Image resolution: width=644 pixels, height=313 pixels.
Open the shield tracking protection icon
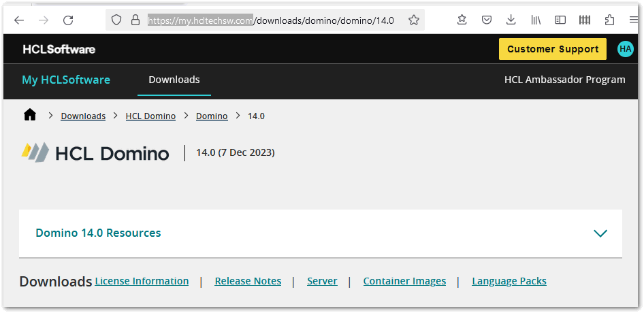coord(116,20)
